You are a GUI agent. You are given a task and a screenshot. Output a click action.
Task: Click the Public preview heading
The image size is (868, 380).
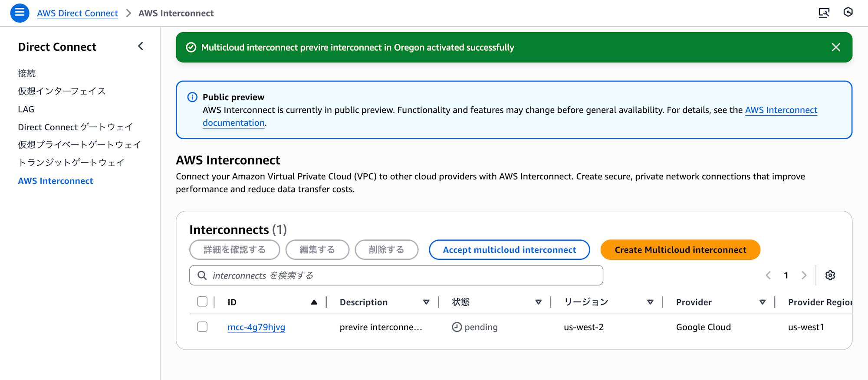233,97
